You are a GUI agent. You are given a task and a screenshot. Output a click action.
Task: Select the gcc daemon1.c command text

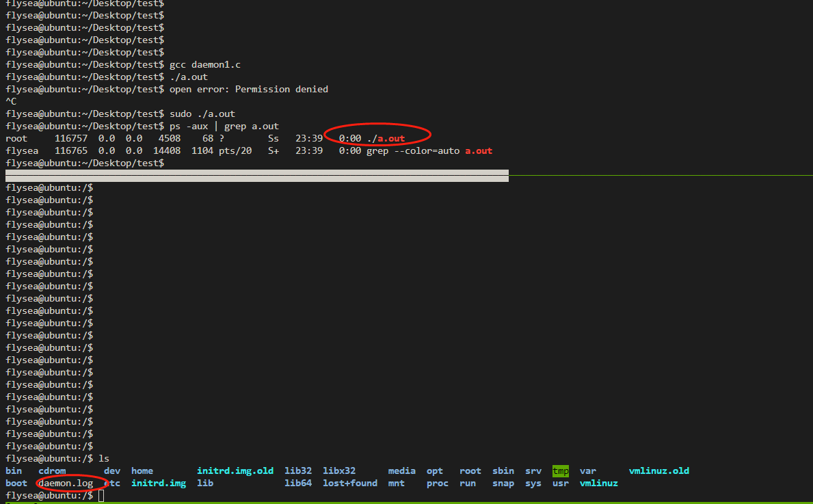point(204,64)
